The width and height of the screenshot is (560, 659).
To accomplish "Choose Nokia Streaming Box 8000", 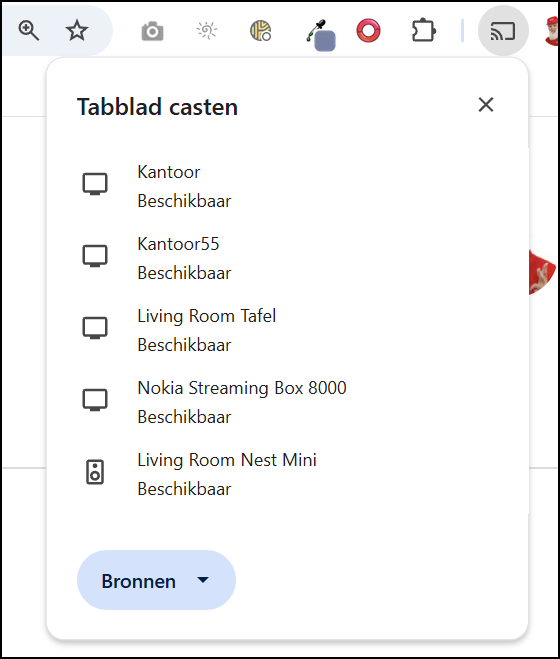I will tap(287, 402).
